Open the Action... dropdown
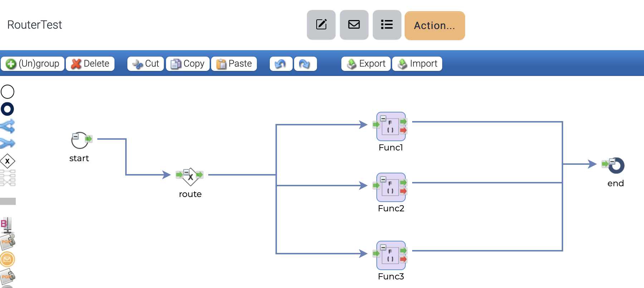Image resolution: width=644 pixels, height=288 pixels. (x=434, y=25)
